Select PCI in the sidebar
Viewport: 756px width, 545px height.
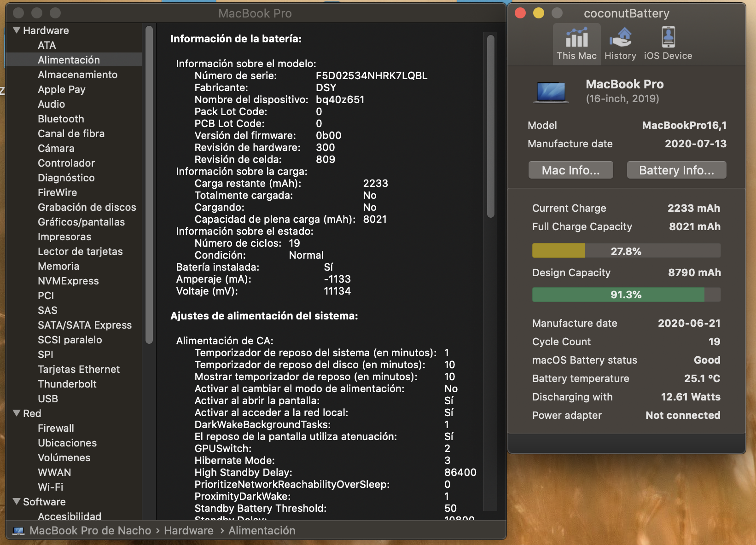(x=46, y=296)
